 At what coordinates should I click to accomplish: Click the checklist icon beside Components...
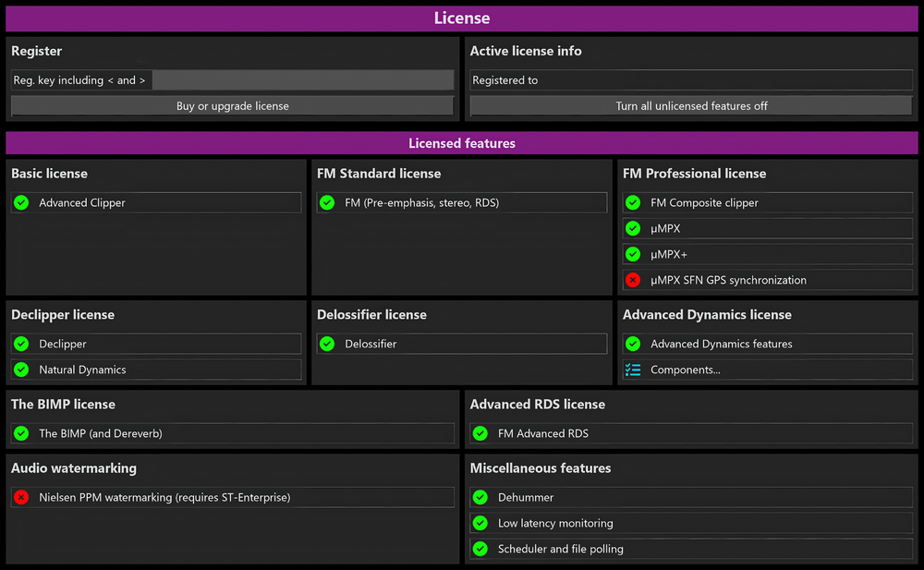[x=633, y=370]
